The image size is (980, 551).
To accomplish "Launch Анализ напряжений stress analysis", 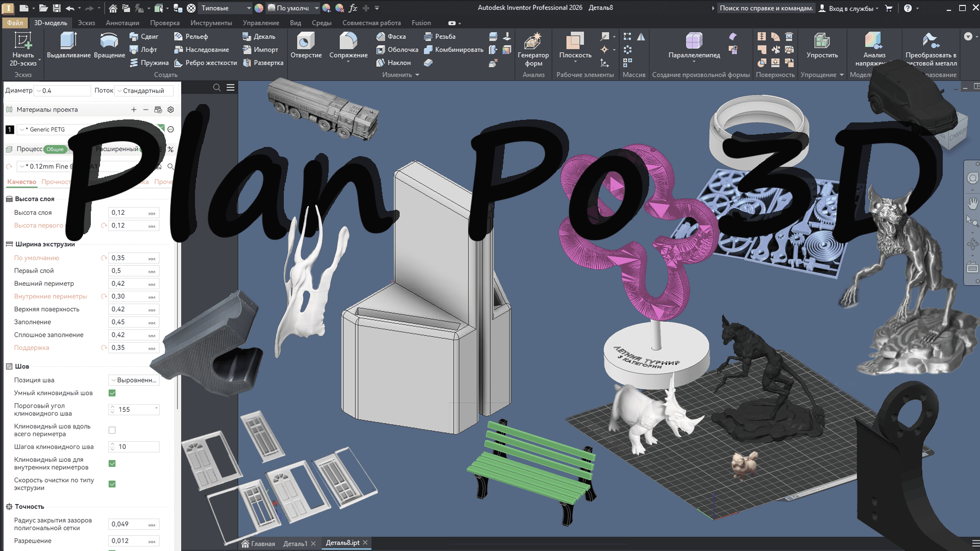I will tap(874, 49).
